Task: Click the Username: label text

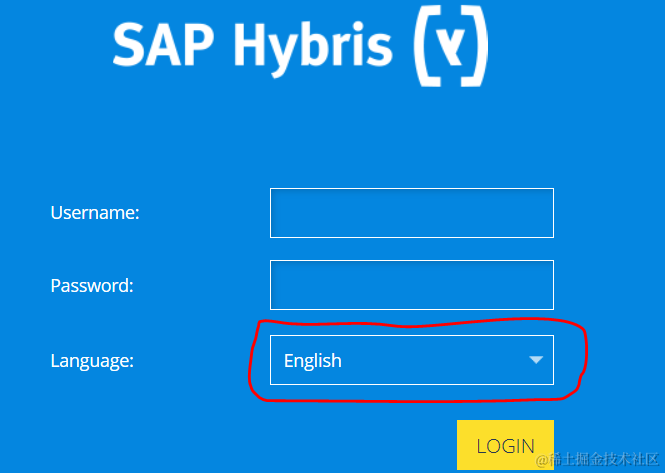Action: coord(95,213)
